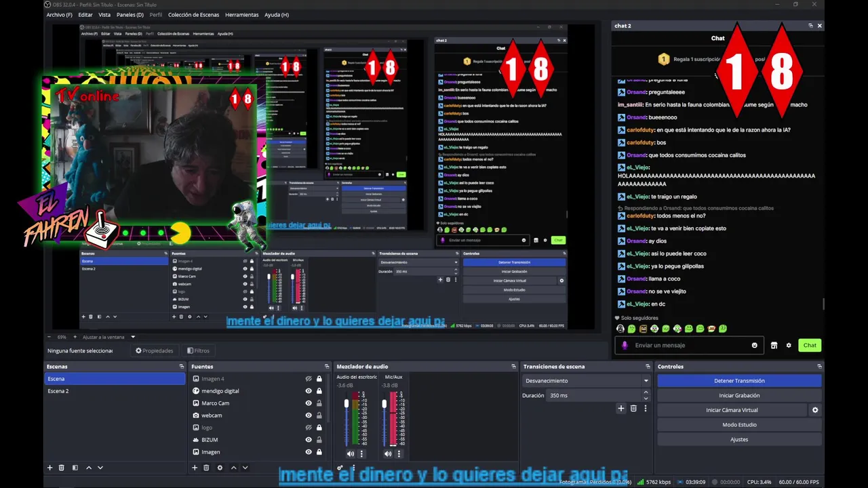Open Colección de Escenas menu
The image size is (868, 488).
pos(194,15)
